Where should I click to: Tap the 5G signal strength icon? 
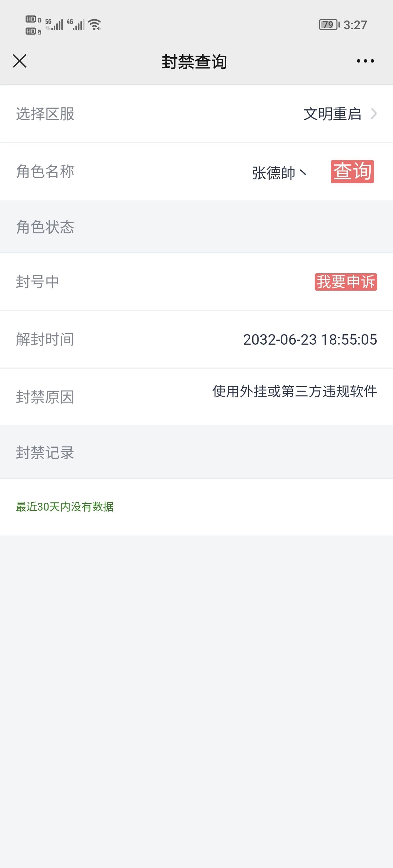point(54,25)
